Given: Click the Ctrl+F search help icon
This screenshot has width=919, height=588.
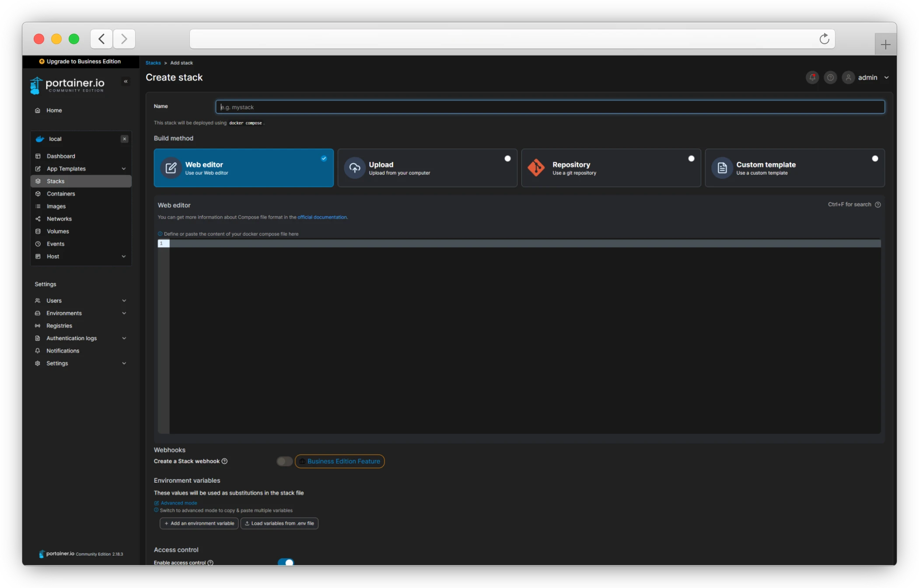Looking at the screenshot, I should [877, 205].
